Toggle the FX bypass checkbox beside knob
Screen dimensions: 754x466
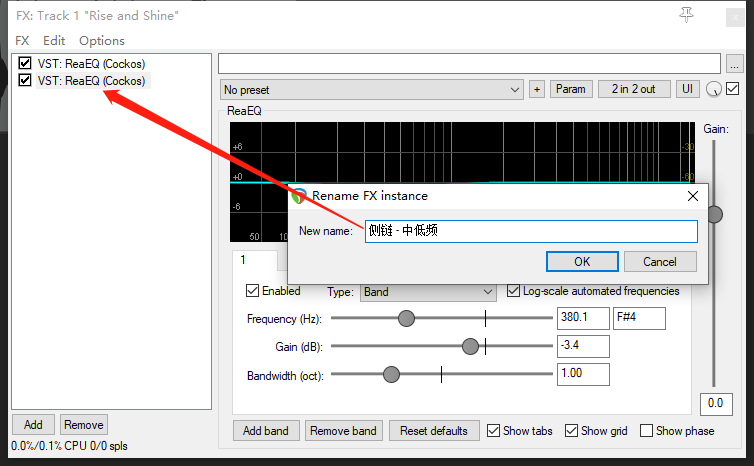[x=732, y=88]
